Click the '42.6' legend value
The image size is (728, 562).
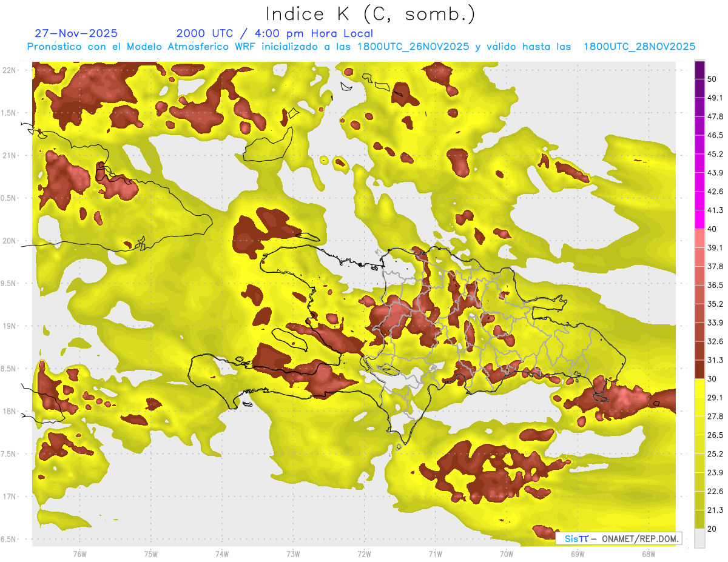[x=715, y=192]
